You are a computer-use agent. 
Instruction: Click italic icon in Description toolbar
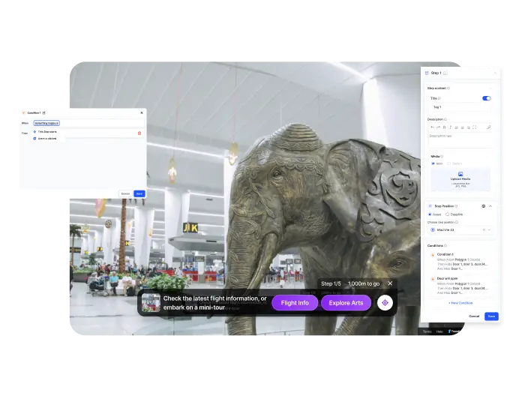pyautogui.click(x=451, y=127)
